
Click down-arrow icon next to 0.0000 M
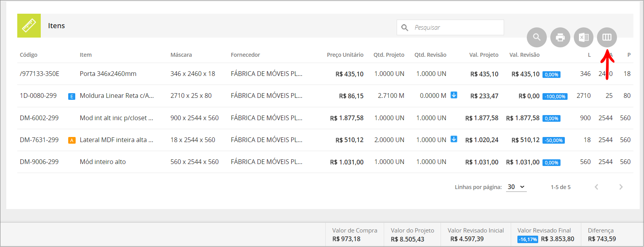click(x=454, y=95)
